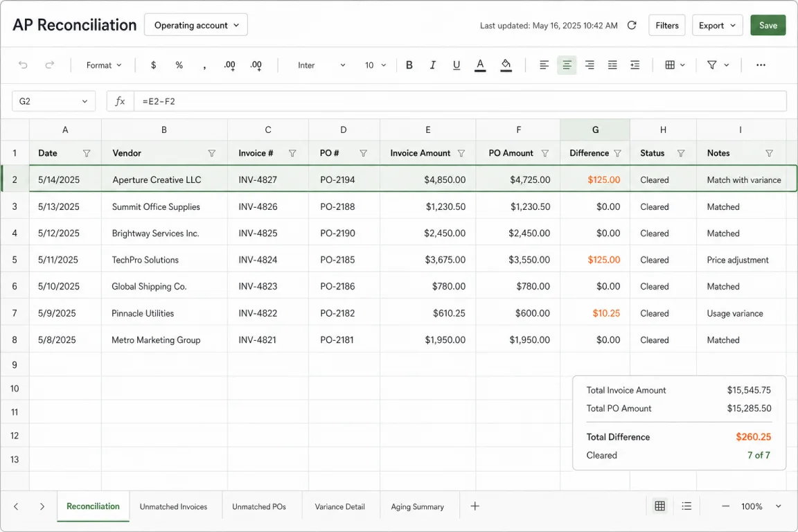Switch to the Aging Summary tab
The height and width of the screenshot is (532, 798).
tap(417, 506)
